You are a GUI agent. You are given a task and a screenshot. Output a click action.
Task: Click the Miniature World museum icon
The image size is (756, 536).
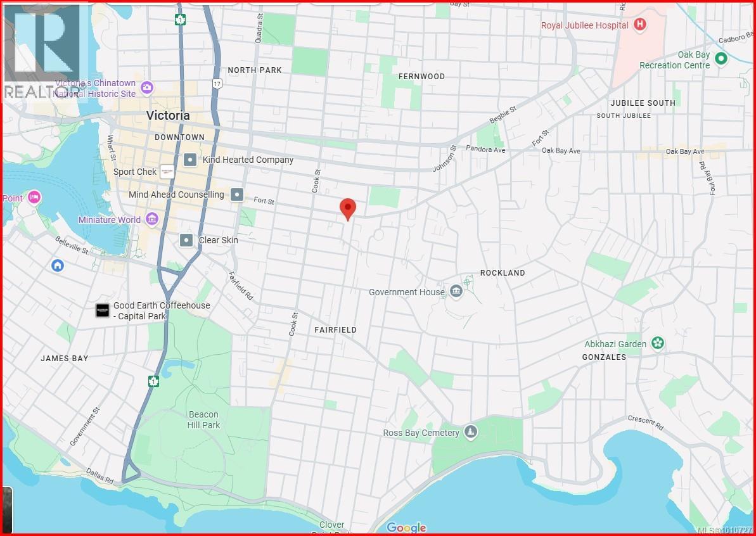151,220
